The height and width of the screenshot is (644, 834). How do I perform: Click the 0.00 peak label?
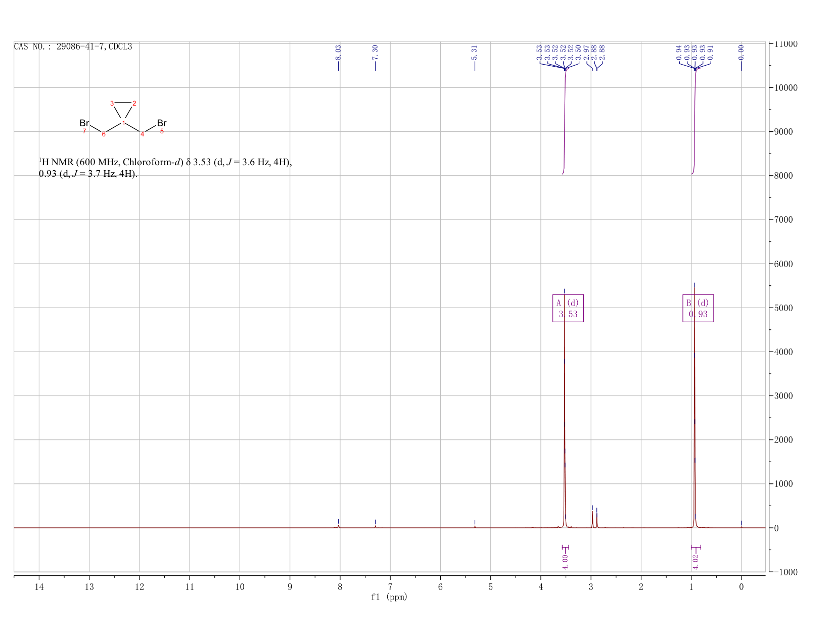pyautogui.click(x=741, y=52)
